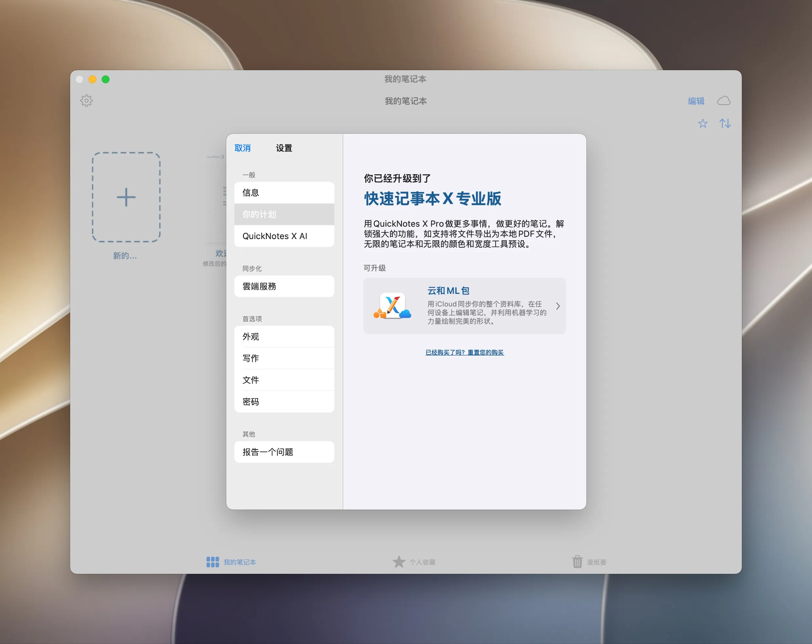Open 雲端服務 sync settings

point(284,286)
